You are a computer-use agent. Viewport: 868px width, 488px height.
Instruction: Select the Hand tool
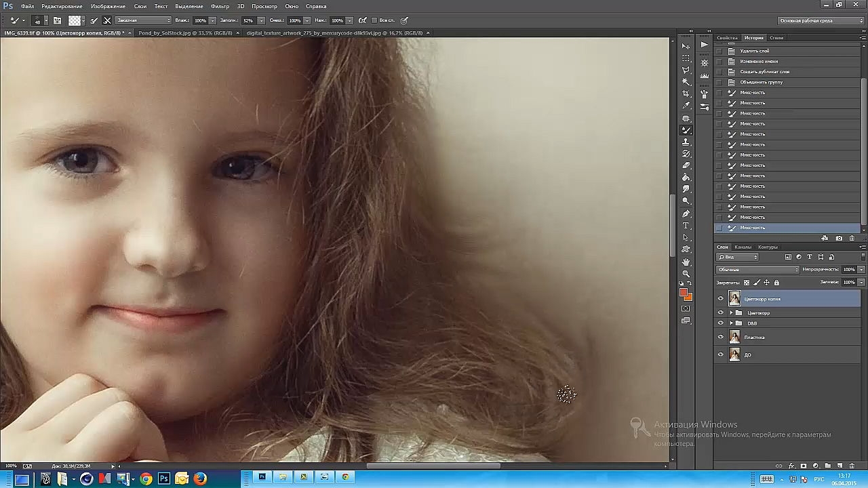686,262
